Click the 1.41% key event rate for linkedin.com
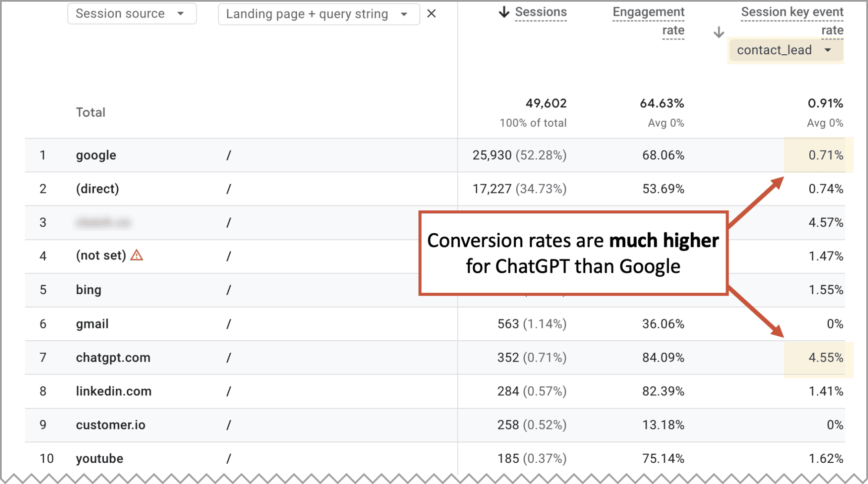This screenshot has height=484, width=868. click(825, 391)
